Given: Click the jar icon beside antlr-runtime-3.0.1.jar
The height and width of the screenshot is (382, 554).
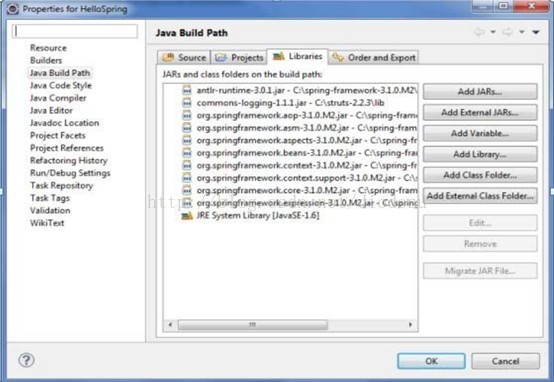Looking at the screenshot, I should tap(187, 90).
